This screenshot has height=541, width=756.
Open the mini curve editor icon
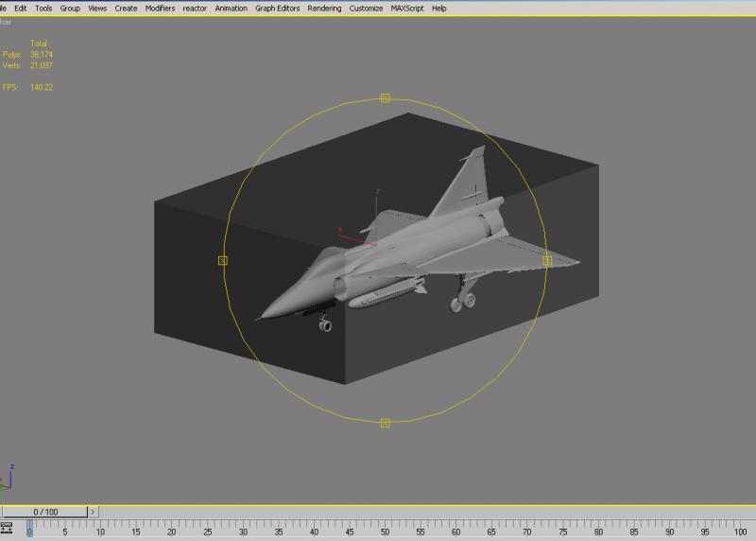pos(7,528)
